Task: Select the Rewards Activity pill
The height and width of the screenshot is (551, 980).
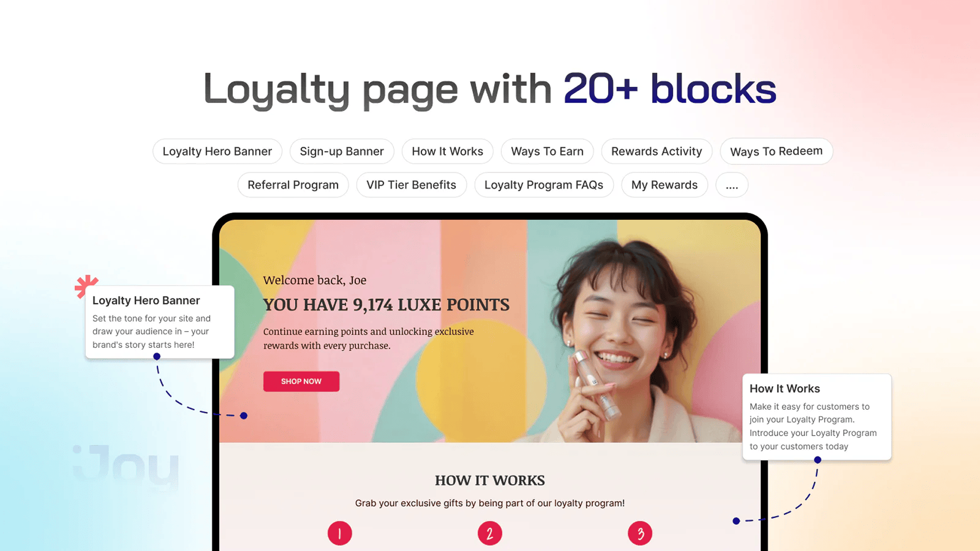Action: coord(657,152)
